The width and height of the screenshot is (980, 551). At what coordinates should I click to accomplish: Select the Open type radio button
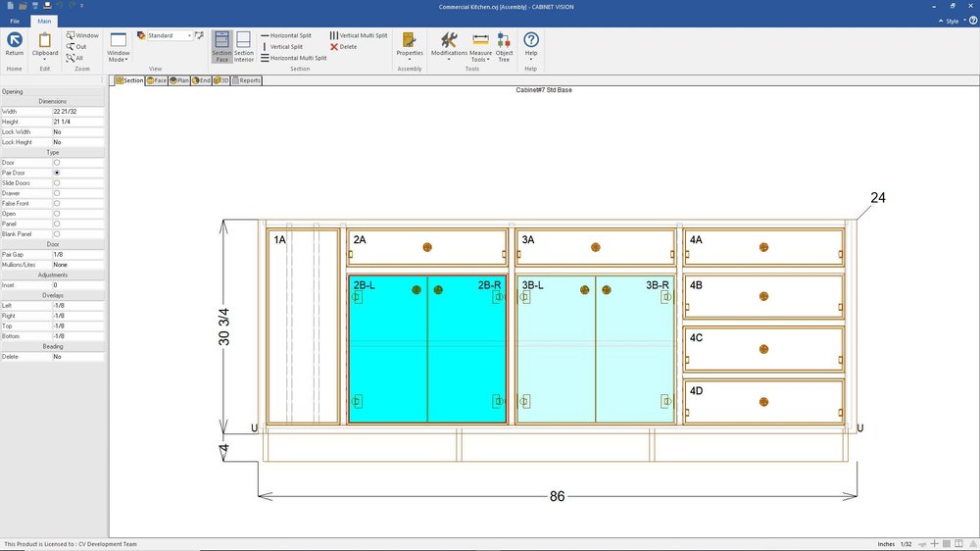click(x=57, y=214)
